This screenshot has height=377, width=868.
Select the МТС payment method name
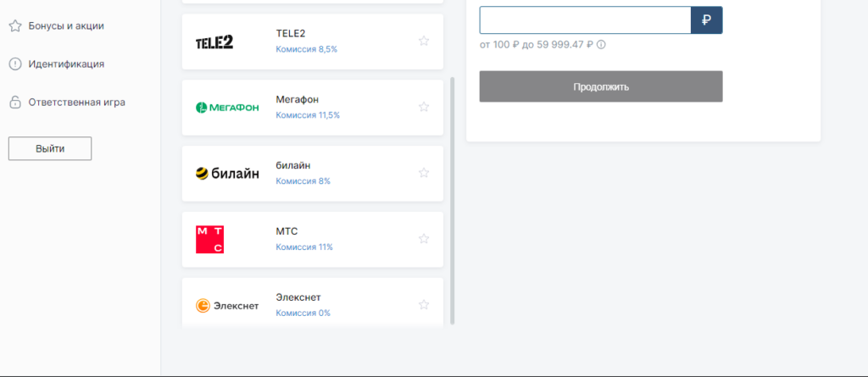point(287,231)
